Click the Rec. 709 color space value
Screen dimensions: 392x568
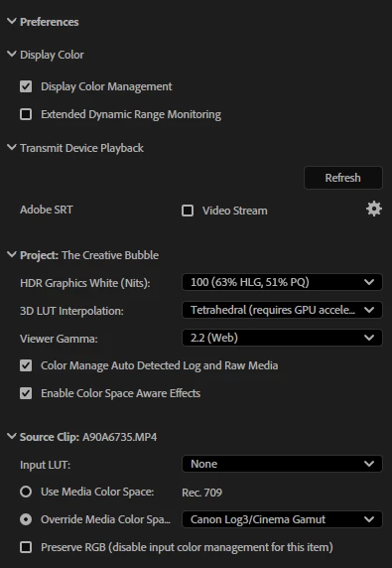(202, 493)
